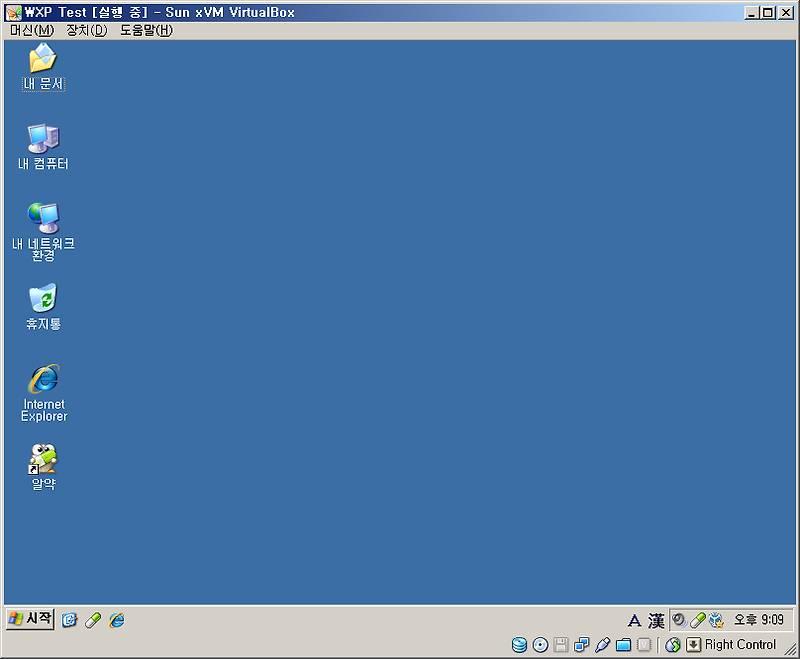Click the 알약 pill icon in the system tray
800x659 pixels.
[696, 620]
